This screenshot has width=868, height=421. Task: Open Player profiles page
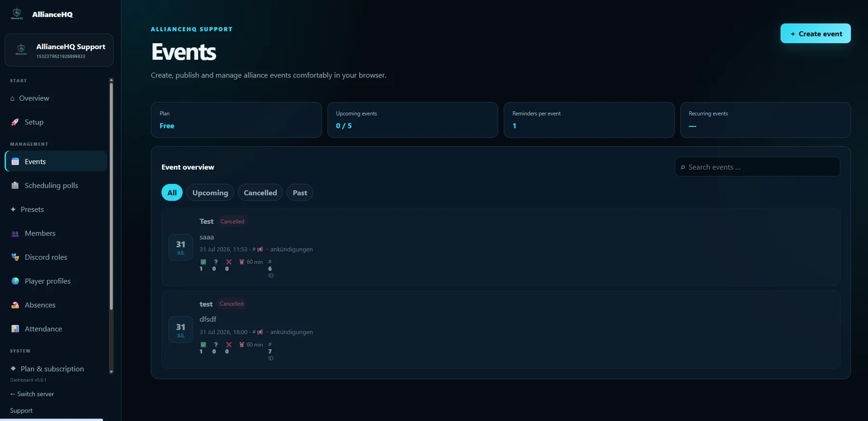point(56,281)
